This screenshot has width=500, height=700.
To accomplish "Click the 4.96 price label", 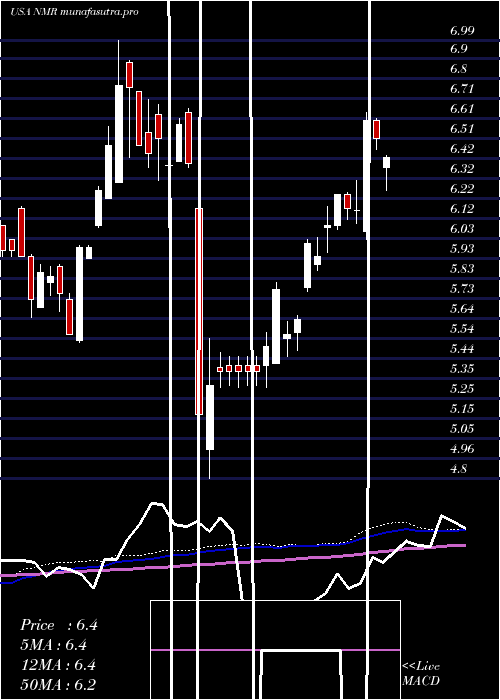I will pos(462,449).
